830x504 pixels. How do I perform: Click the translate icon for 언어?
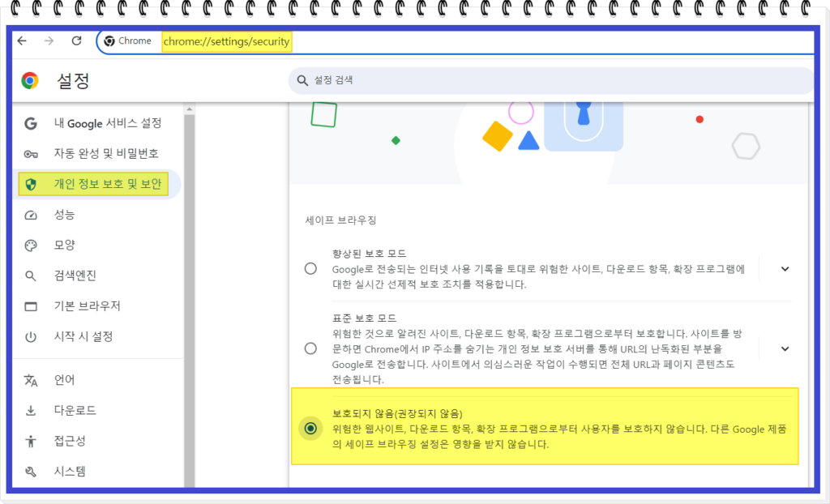(31, 380)
